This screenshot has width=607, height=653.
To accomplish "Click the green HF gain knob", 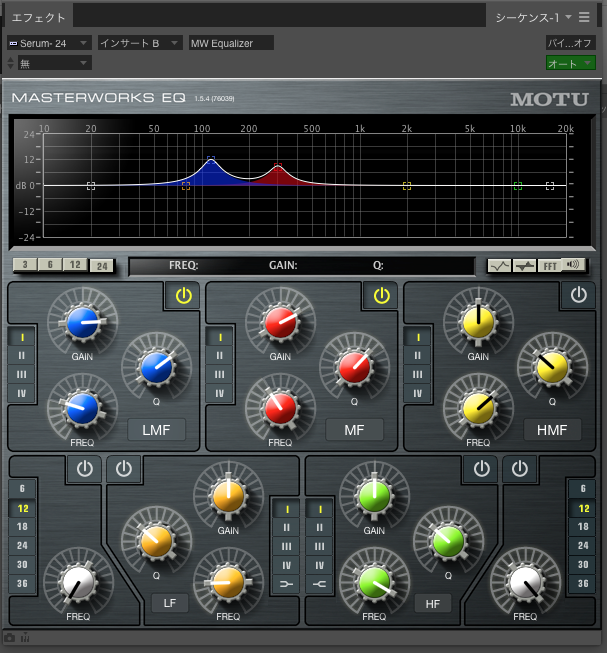I will 374,497.
